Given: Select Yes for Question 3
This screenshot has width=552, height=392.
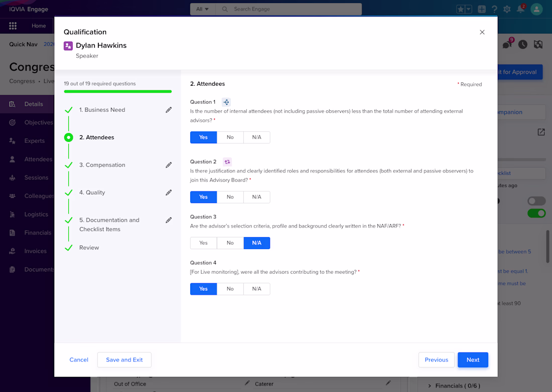Looking at the screenshot, I should pos(203,243).
